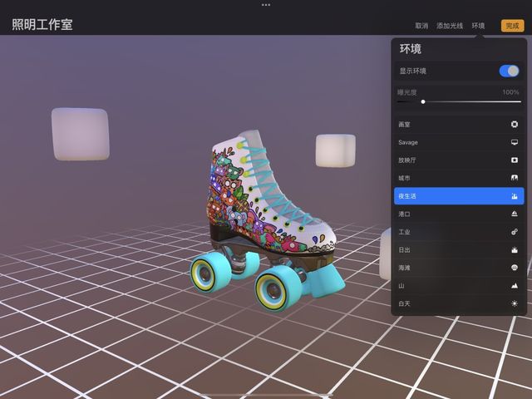Open the 环境 environment menu in toolbar
This screenshot has height=399, width=532.
pyautogui.click(x=478, y=26)
